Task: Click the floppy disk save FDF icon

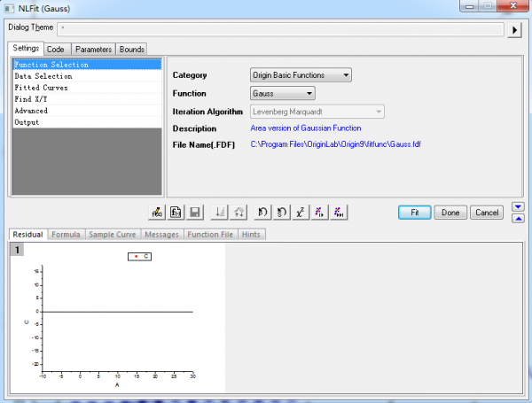Action: [x=195, y=213]
